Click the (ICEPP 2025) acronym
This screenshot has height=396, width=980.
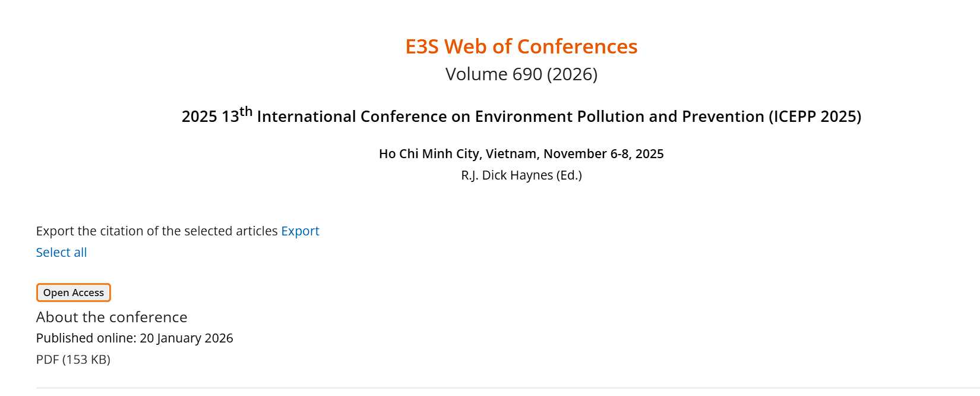(x=815, y=117)
